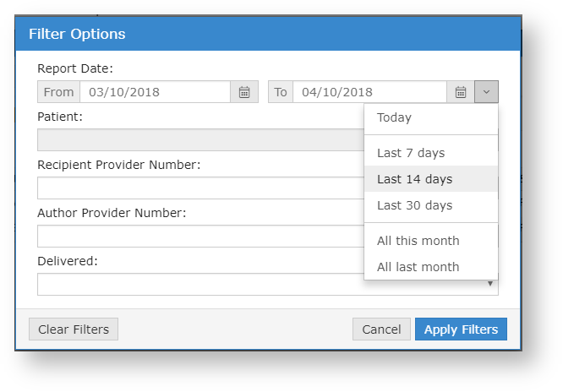Collapse the date range presets chevron

486,92
